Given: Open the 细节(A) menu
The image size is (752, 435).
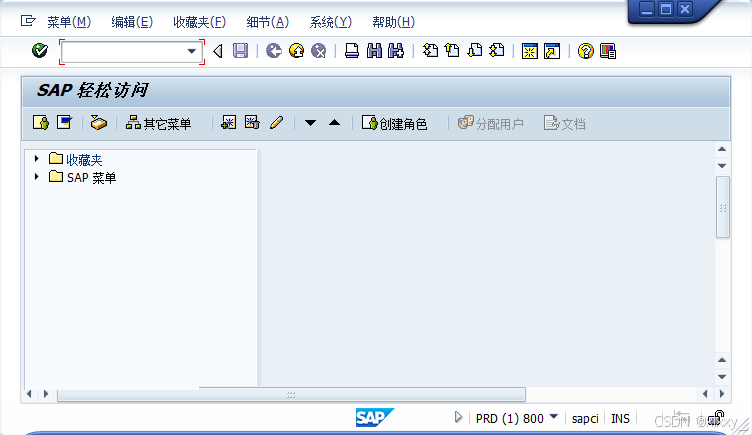Looking at the screenshot, I should [x=268, y=22].
